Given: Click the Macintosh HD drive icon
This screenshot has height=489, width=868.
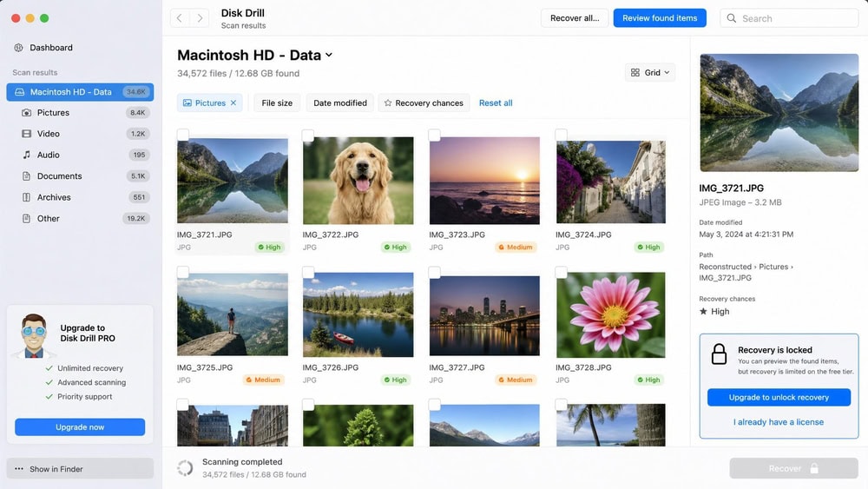Looking at the screenshot, I should click(20, 92).
